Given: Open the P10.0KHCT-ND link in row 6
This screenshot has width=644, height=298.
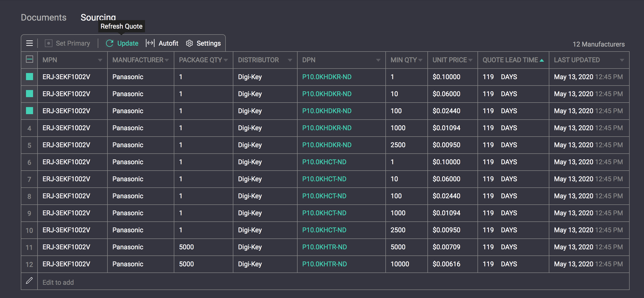Looking at the screenshot, I should pyautogui.click(x=324, y=162).
